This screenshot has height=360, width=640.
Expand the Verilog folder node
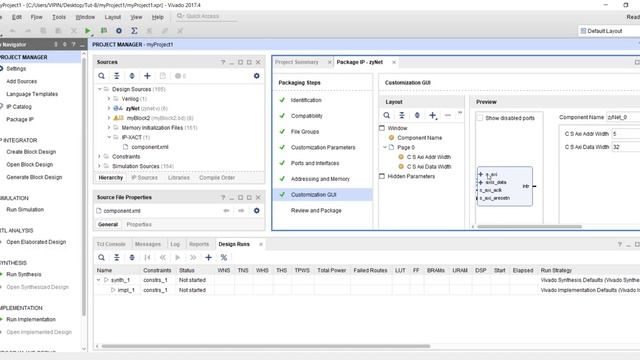coord(109,99)
